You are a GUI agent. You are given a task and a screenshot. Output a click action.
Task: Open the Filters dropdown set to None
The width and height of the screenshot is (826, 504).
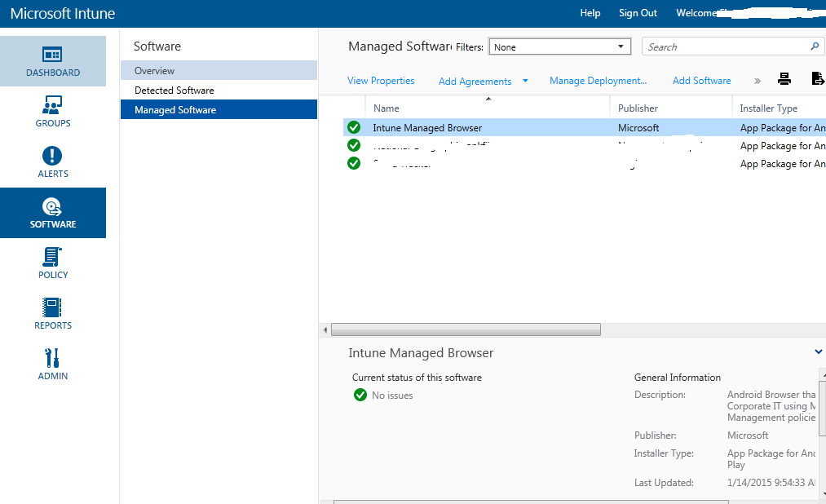(x=559, y=46)
